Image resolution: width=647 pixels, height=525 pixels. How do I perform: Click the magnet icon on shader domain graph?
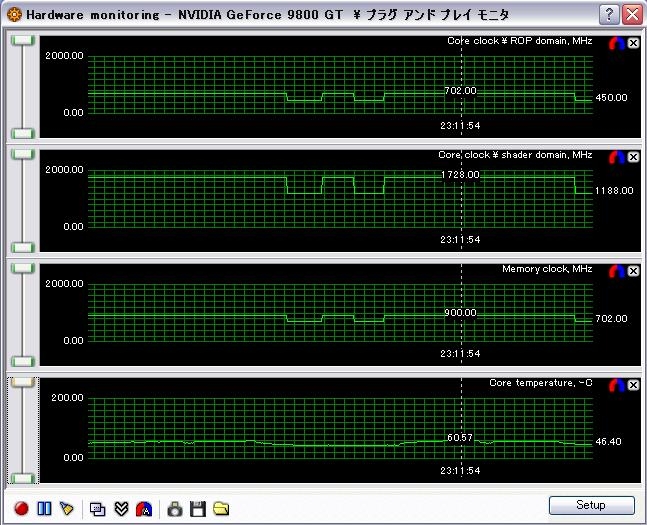click(x=617, y=157)
